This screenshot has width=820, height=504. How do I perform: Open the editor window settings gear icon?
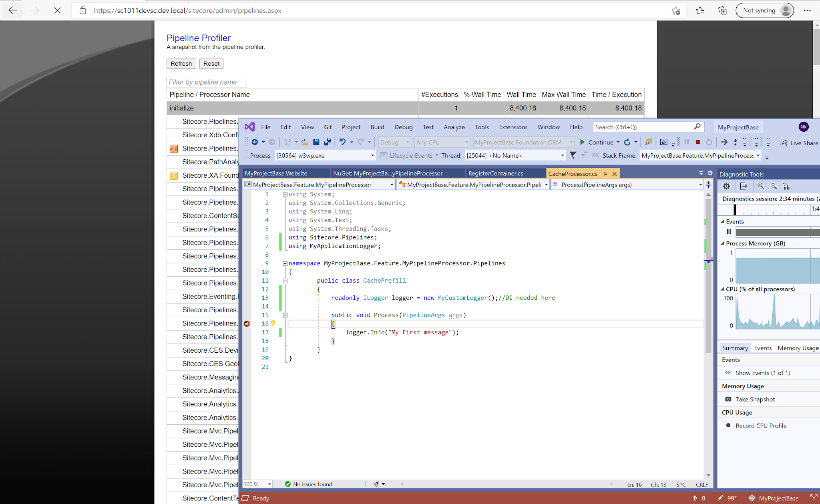point(710,173)
